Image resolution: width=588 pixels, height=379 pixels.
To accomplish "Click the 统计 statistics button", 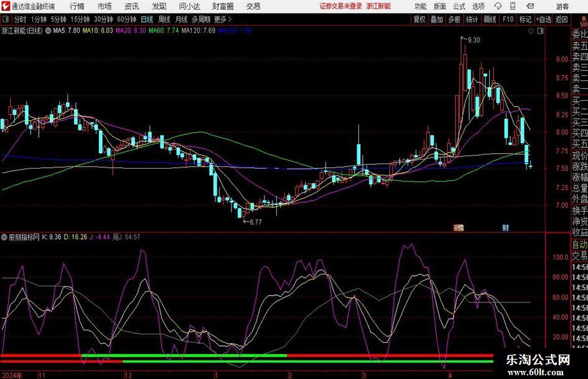I will click(472, 19).
